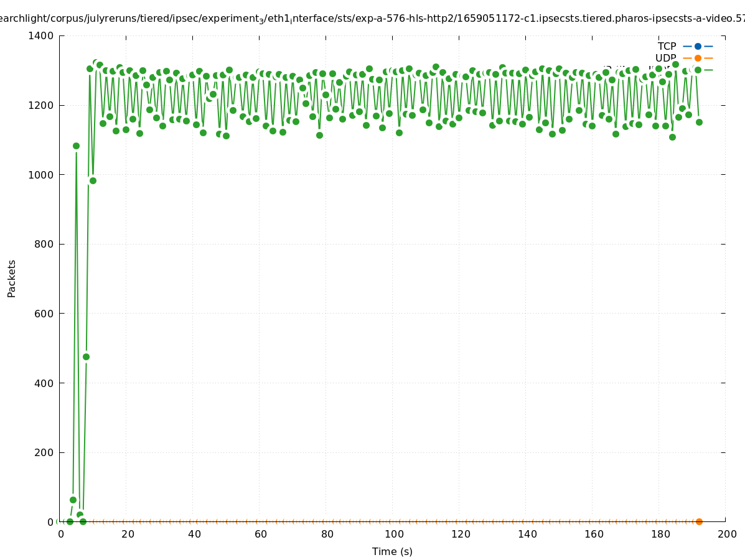Screen dimensions: 745x560
Task: Click the 40 tick label on the x-axis
Action: coord(194,534)
